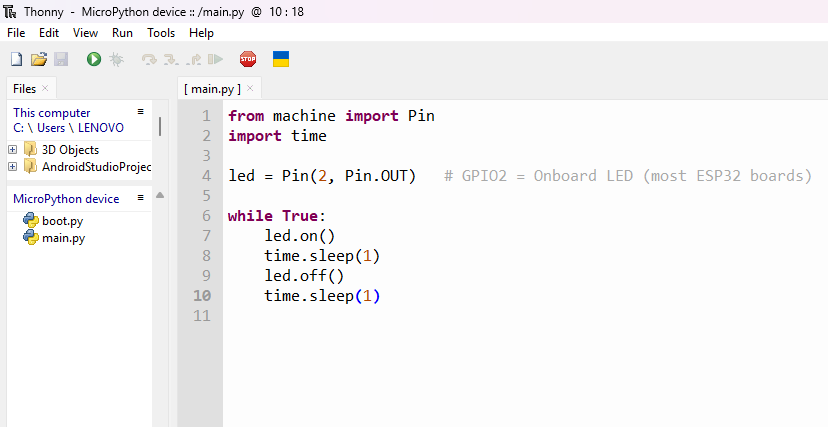Click the This computer file list scrollbar
The image size is (828, 427).
coord(160,127)
